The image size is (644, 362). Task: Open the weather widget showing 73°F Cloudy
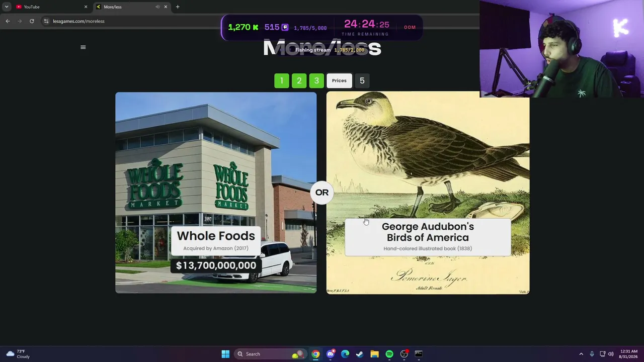click(18, 354)
